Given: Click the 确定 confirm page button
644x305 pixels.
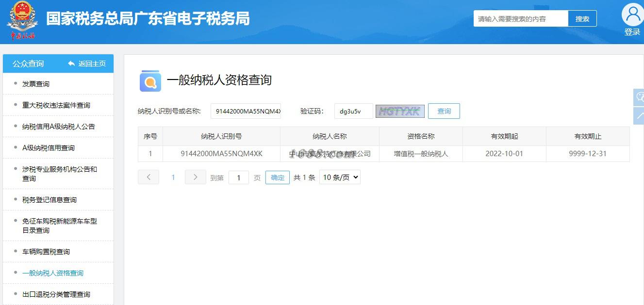Looking at the screenshot, I should pos(278,177).
